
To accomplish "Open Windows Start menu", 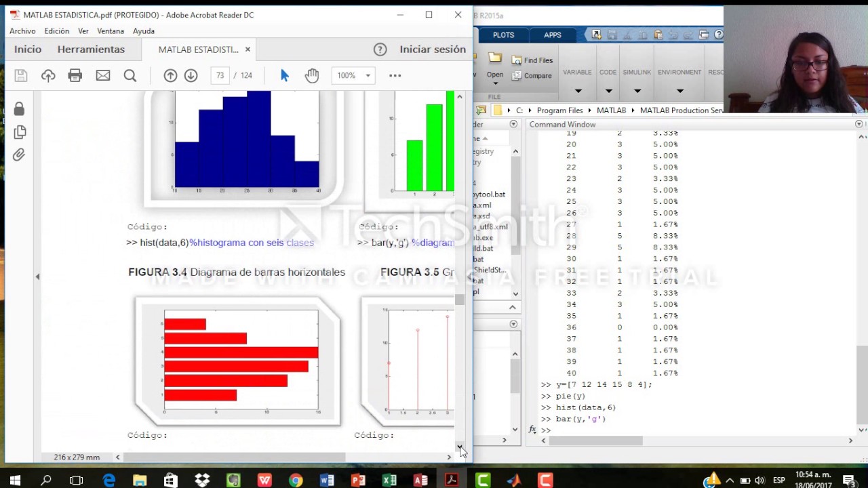I will click(15, 481).
